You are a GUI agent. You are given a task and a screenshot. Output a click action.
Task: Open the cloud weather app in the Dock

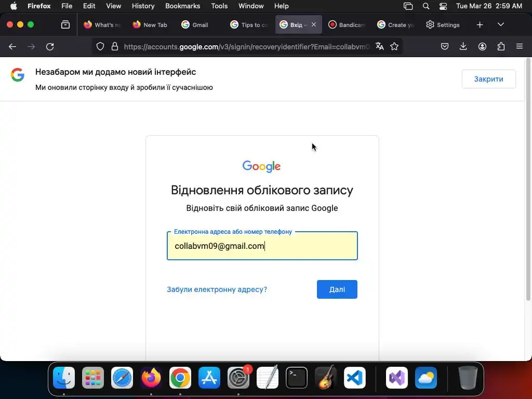(426, 378)
